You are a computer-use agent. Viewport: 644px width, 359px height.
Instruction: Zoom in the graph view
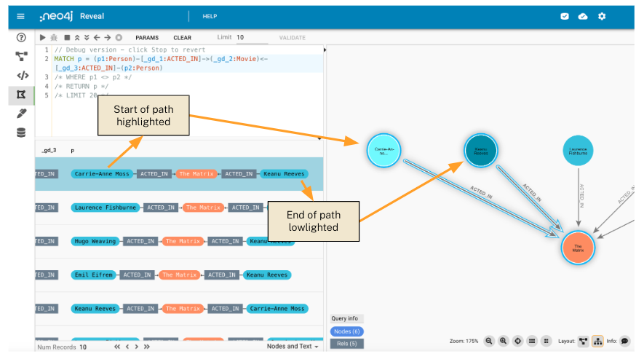[503, 341]
